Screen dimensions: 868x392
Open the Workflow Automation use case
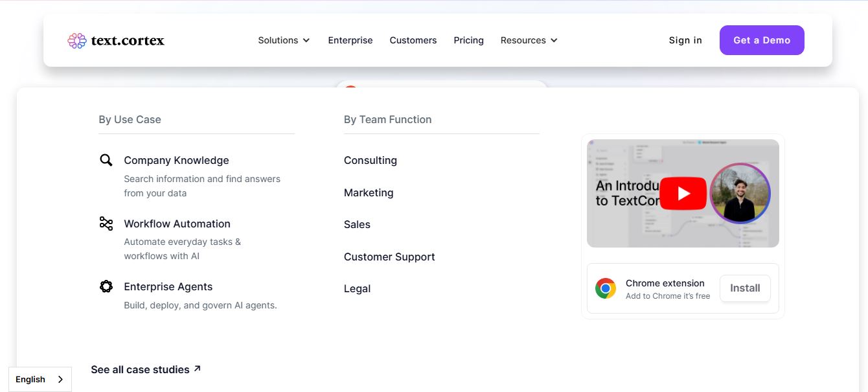pos(177,224)
